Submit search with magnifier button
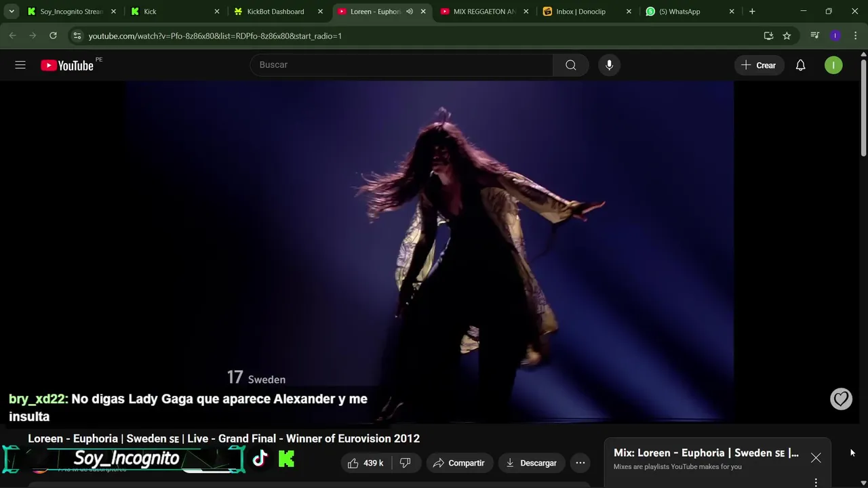 [571, 65]
